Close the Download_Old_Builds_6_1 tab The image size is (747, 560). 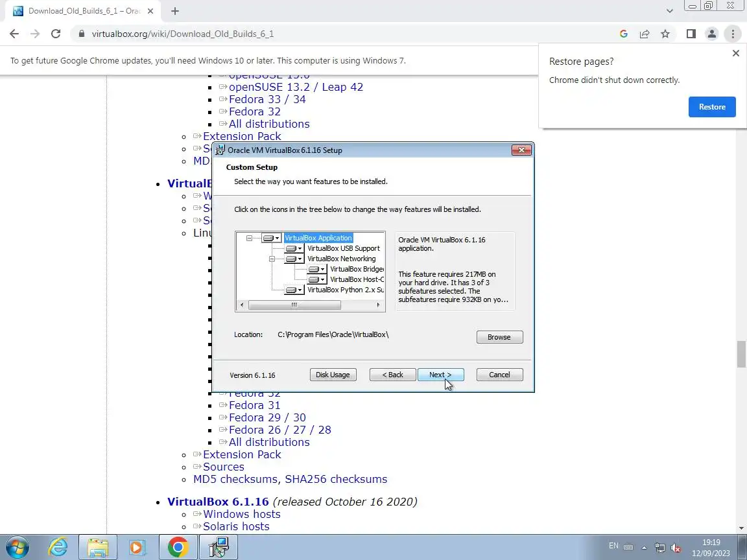click(x=150, y=11)
